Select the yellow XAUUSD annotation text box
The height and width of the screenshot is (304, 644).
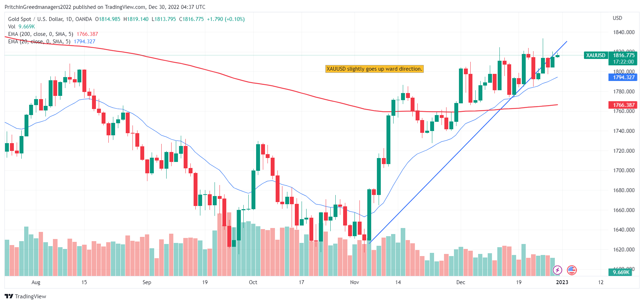374,69
